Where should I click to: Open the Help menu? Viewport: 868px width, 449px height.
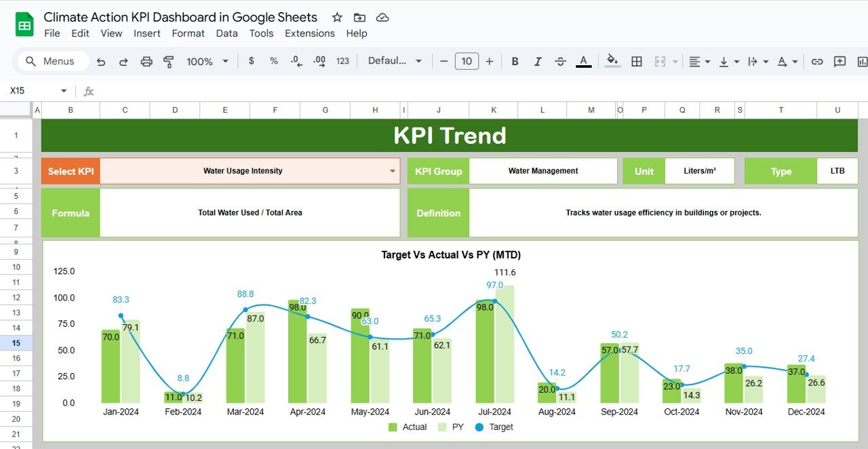357,33
